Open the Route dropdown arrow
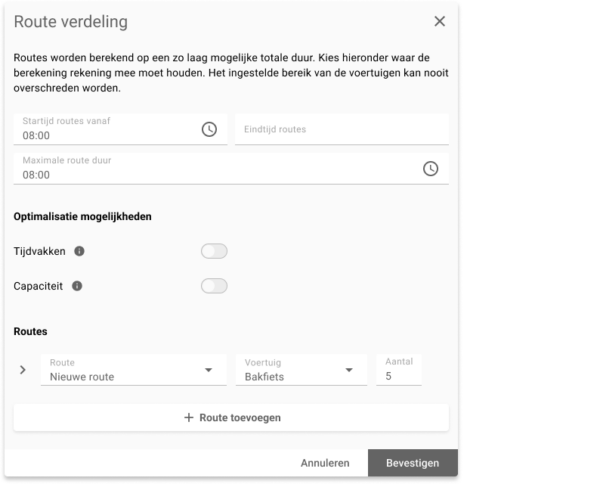This screenshot has height=484, width=600. [x=208, y=370]
